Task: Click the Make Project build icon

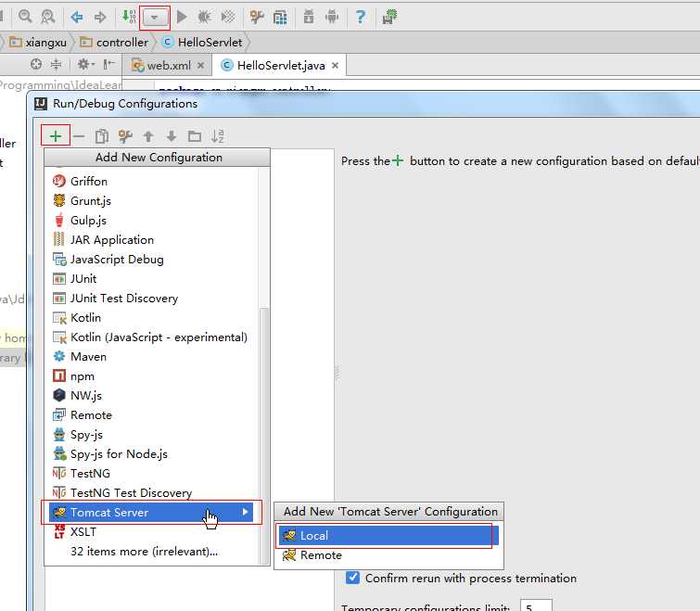Action: [x=129, y=17]
